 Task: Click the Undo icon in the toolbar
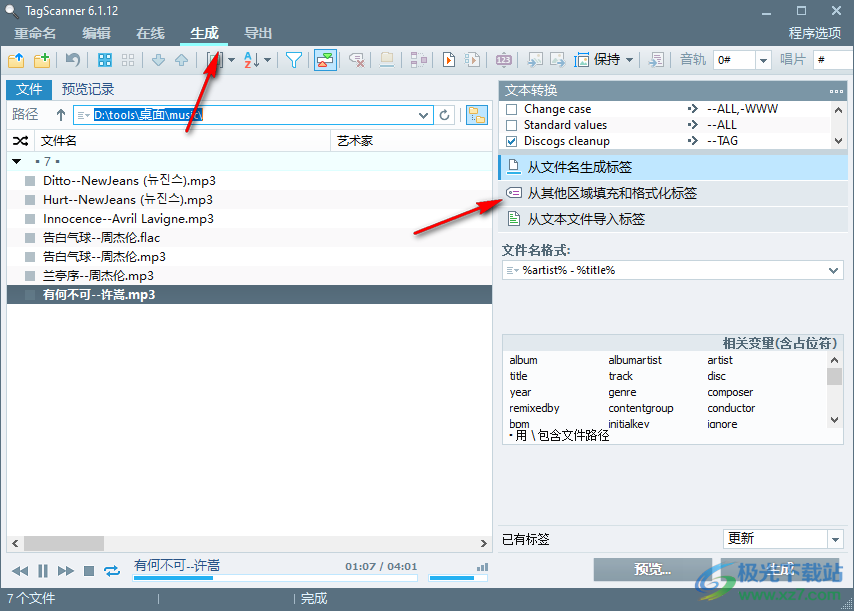[x=73, y=60]
